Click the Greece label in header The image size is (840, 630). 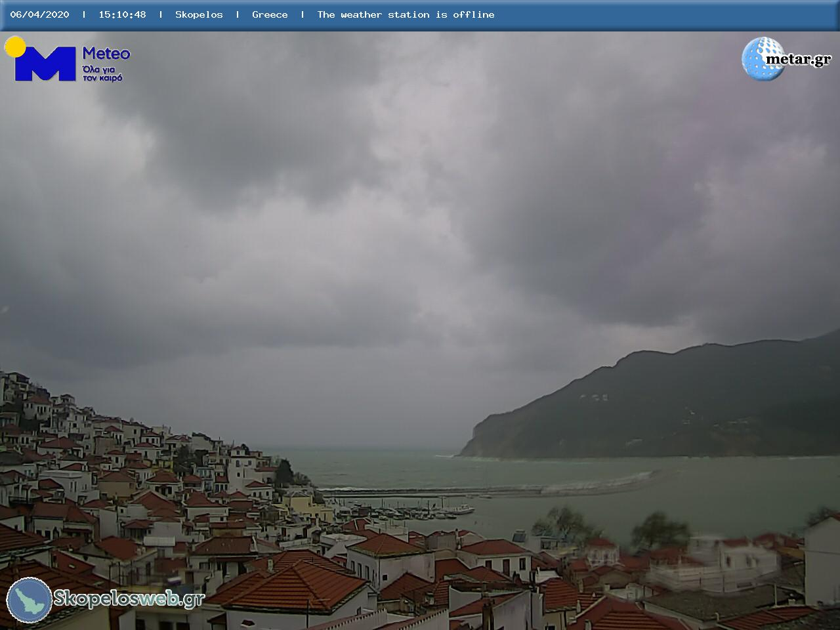click(x=270, y=14)
